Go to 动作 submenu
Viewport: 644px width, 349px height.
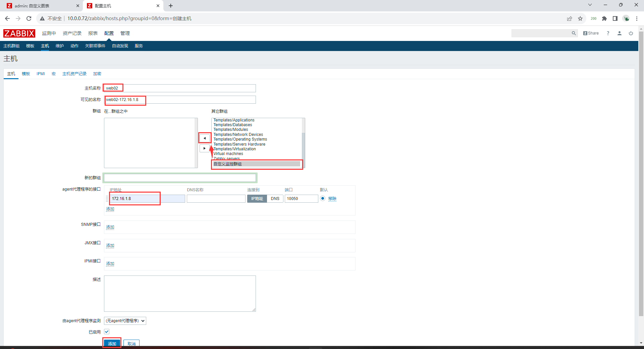coord(74,46)
